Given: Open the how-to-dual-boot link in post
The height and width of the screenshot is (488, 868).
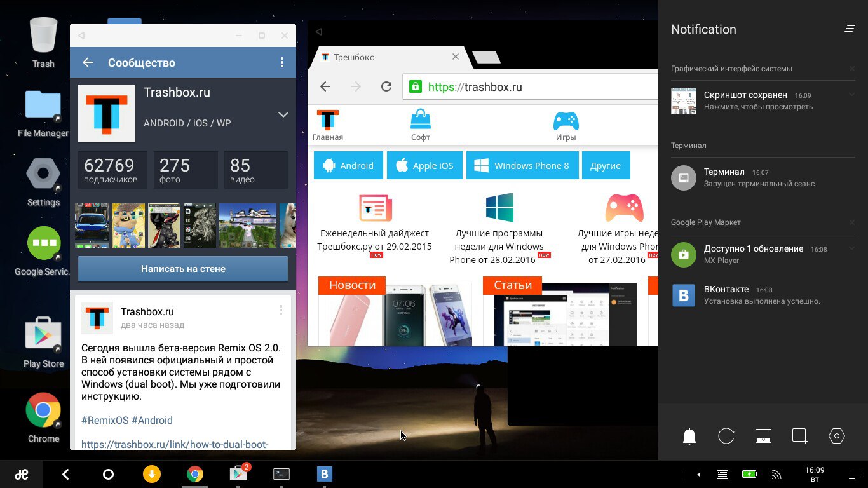Looking at the screenshot, I should [x=175, y=444].
